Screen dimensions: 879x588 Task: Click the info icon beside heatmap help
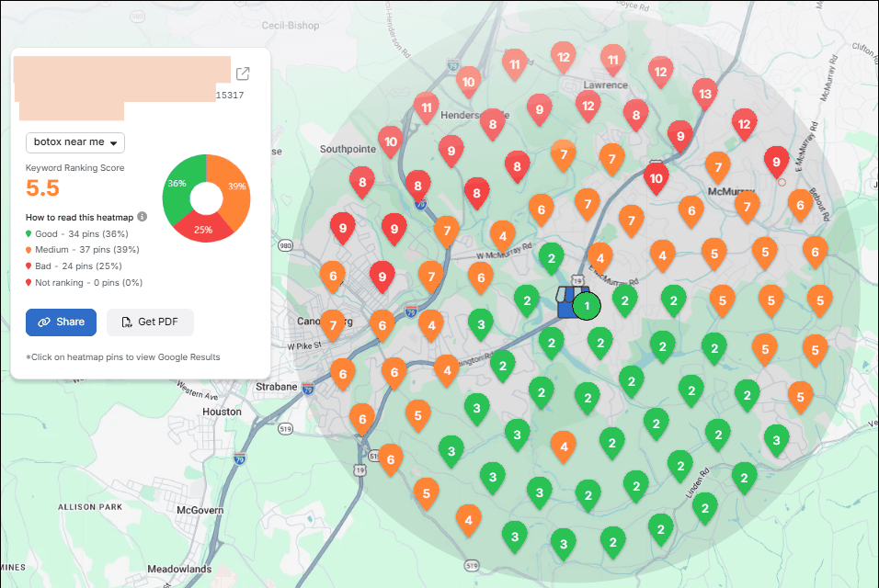pos(143,217)
